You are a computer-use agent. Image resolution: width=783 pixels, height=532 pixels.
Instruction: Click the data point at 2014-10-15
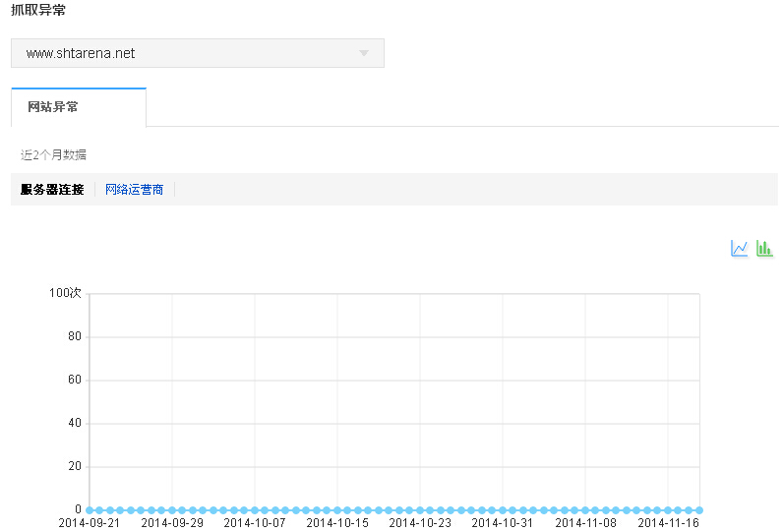pyautogui.click(x=337, y=509)
